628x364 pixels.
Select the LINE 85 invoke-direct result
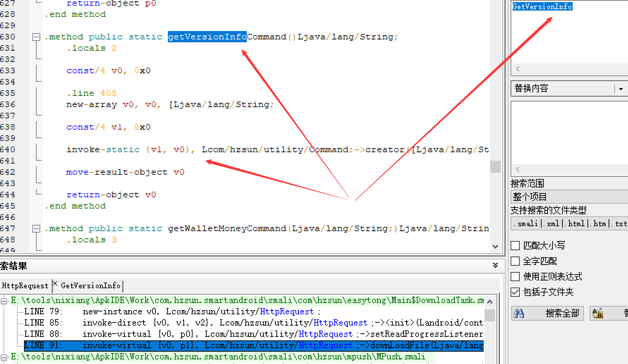pos(254,323)
